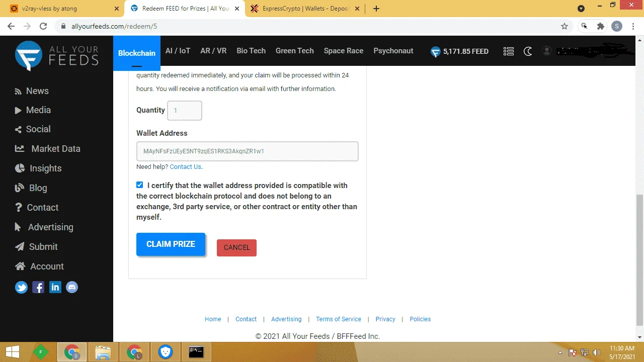Open the File Explorer taskbar icon
The image size is (644, 362).
(x=103, y=352)
